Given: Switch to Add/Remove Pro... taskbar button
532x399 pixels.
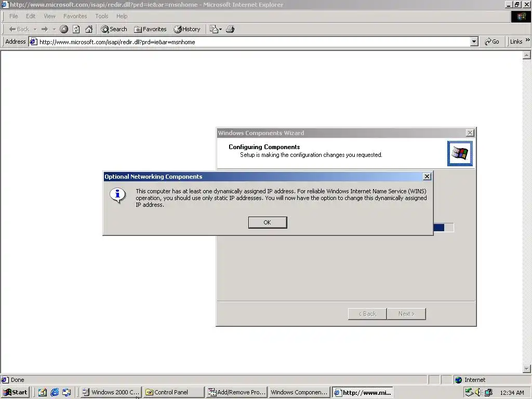Looking at the screenshot, I should point(237,392).
